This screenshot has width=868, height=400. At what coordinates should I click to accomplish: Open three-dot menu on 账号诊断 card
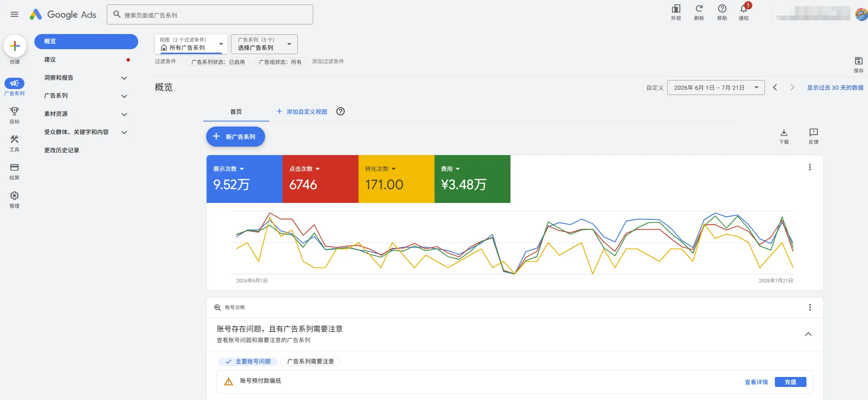(810, 307)
